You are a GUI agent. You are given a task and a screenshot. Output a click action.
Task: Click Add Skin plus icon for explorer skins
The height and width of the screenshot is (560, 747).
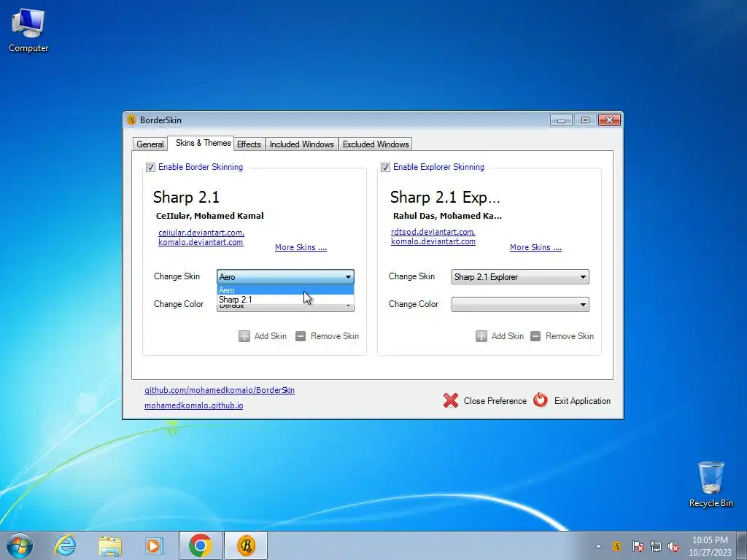coord(481,336)
